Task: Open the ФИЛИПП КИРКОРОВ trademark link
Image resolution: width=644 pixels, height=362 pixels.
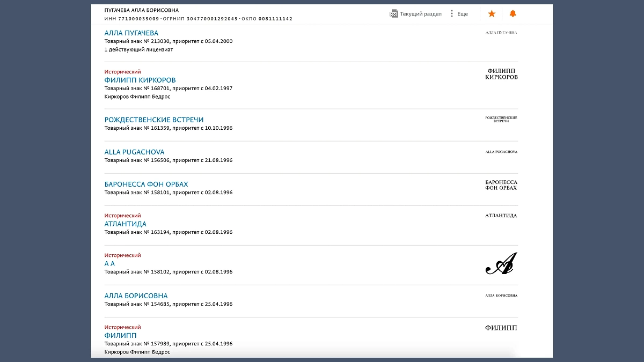Action: tap(140, 80)
